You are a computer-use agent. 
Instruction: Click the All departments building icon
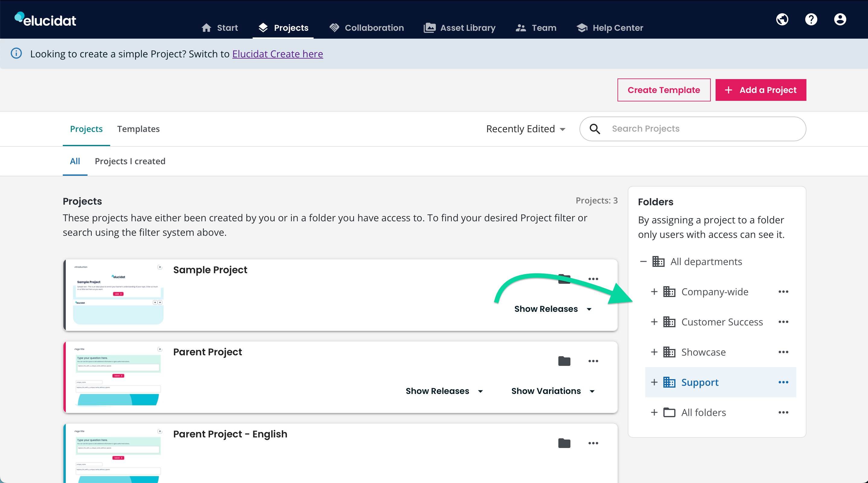tap(658, 261)
